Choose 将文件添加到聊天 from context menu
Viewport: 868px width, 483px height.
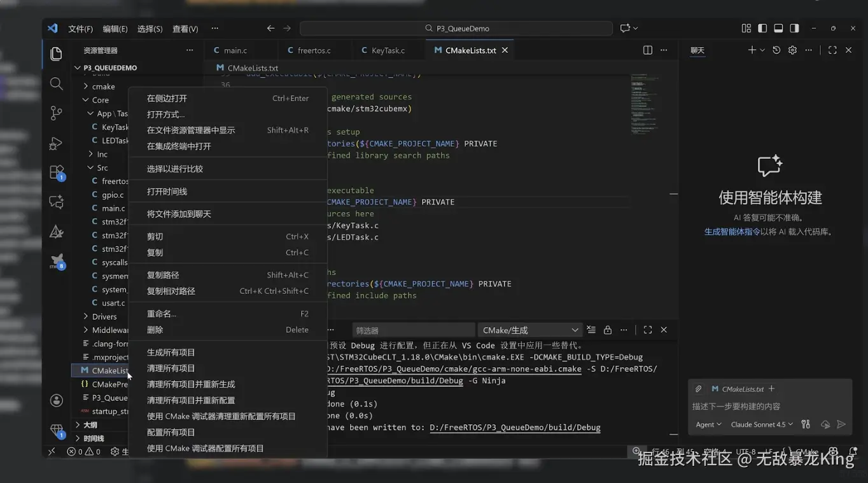pos(228,214)
